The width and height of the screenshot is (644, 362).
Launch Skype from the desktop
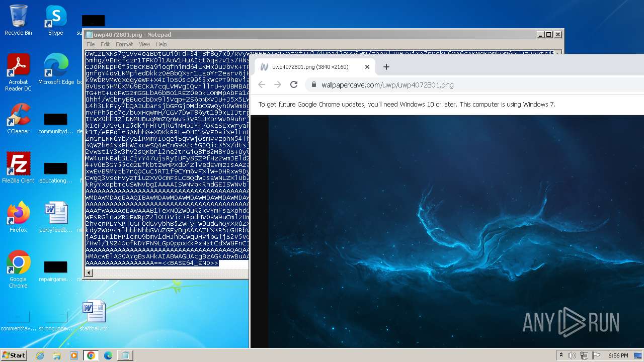click(56, 20)
